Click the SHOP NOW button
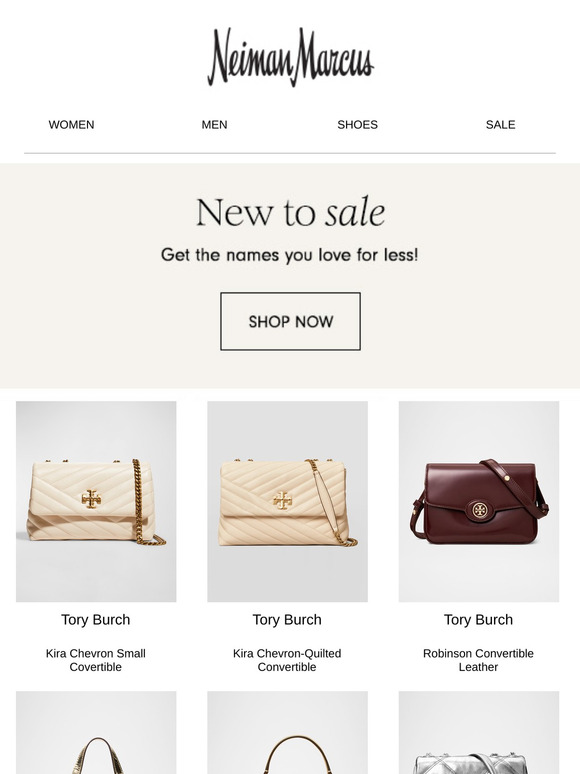 [290, 321]
